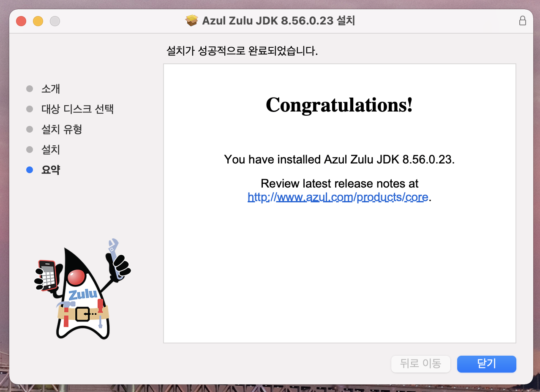Click the window title Azul Zulu JDK 8.56.0.23 설치
Image resolution: width=540 pixels, height=392 pixels.
click(278, 21)
